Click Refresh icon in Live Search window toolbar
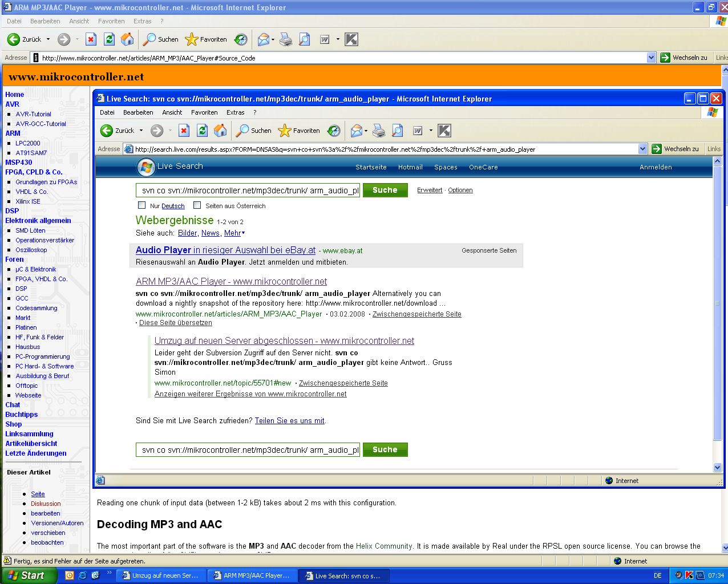Screen dimensions: 728x584 tap(202, 131)
